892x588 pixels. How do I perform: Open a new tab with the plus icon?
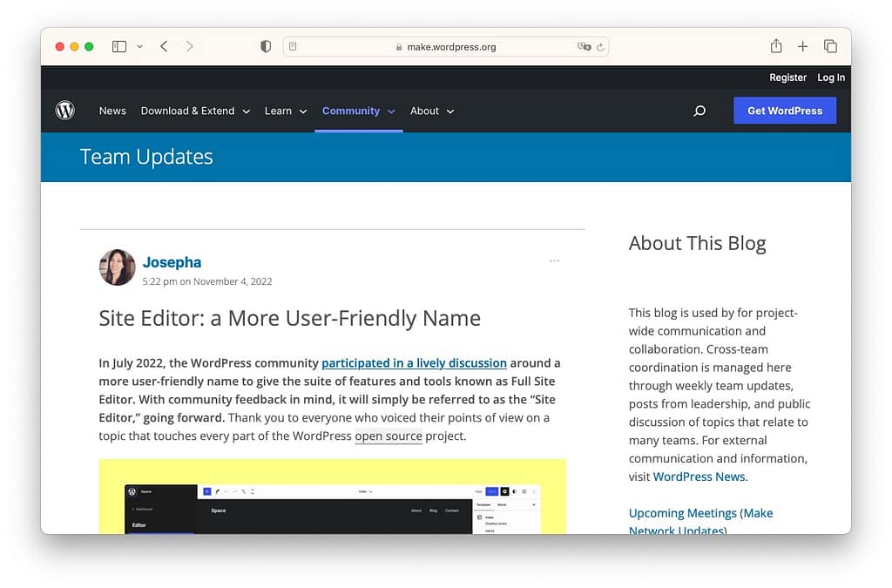[x=802, y=46]
